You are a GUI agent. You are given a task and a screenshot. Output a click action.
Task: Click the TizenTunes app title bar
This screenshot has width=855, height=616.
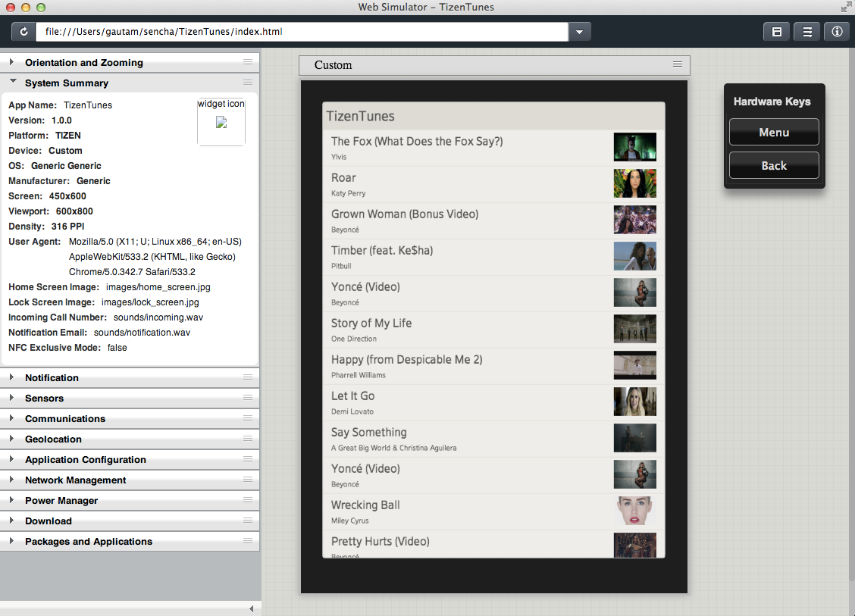(x=493, y=116)
